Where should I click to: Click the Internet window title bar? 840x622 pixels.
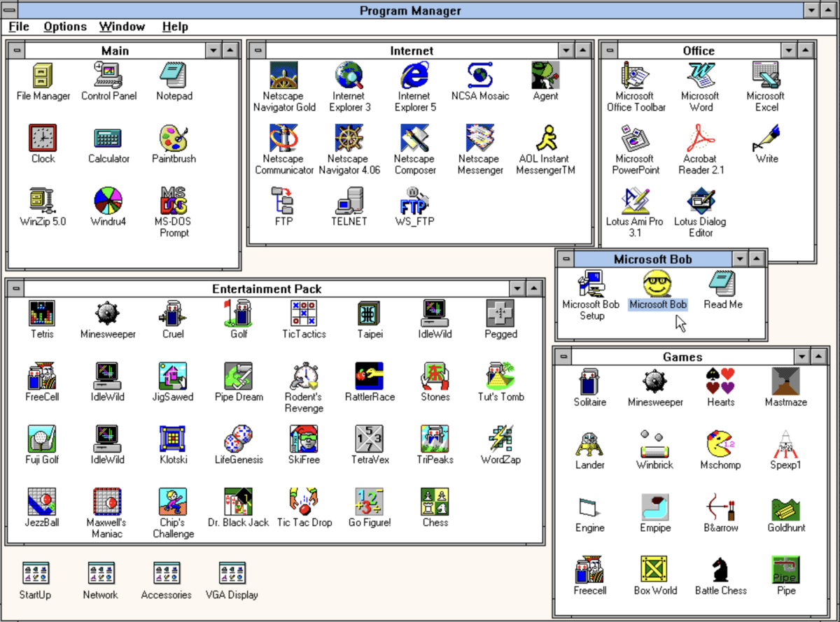[412, 50]
